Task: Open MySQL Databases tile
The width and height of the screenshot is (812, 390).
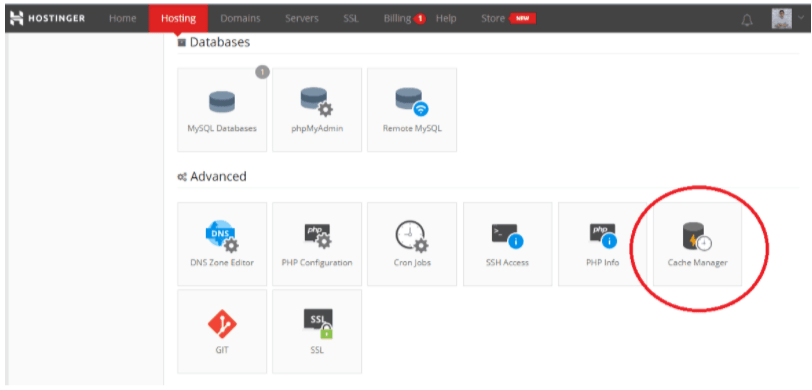Action: tap(222, 110)
